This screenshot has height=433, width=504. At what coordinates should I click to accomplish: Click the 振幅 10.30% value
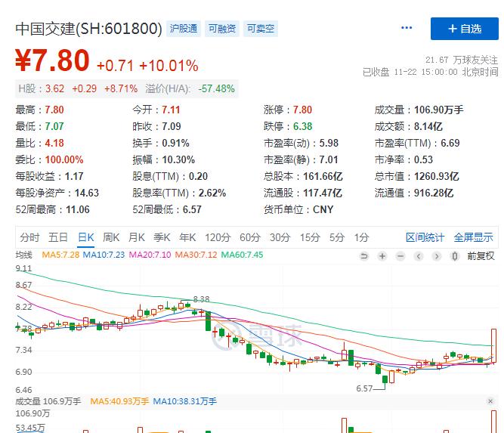click(x=178, y=159)
